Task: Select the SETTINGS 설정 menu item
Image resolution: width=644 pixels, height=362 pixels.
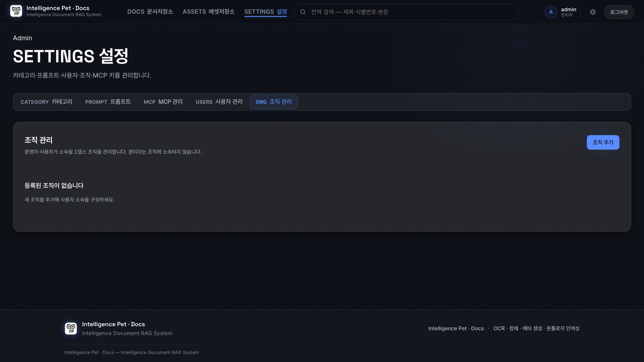Action: 265,12
